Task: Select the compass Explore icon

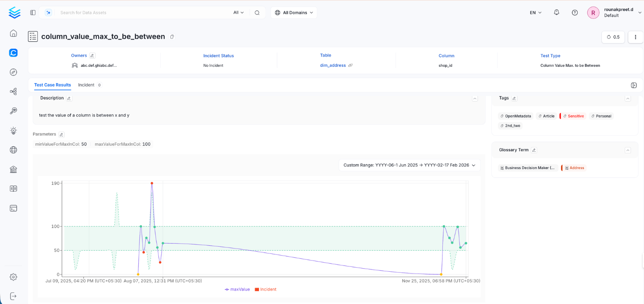Action: [x=13, y=72]
